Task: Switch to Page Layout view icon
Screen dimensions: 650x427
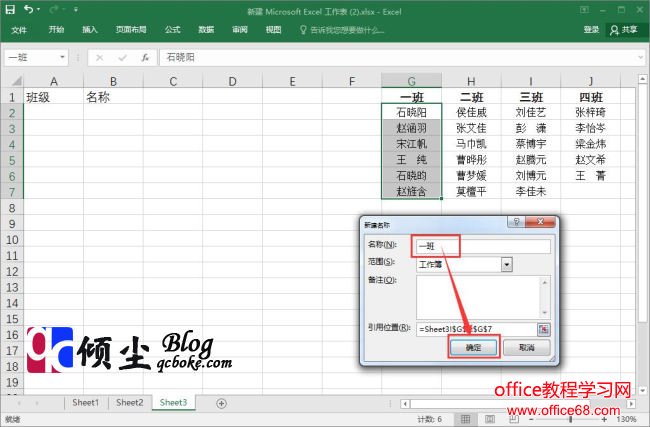Action: click(x=490, y=419)
